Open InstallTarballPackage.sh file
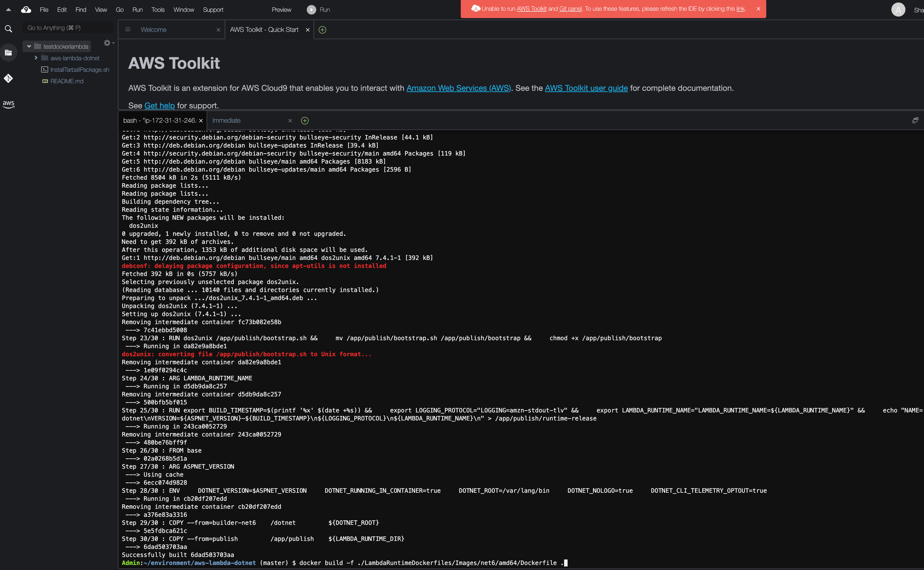This screenshot has height=570, width=924. (80, 70)
